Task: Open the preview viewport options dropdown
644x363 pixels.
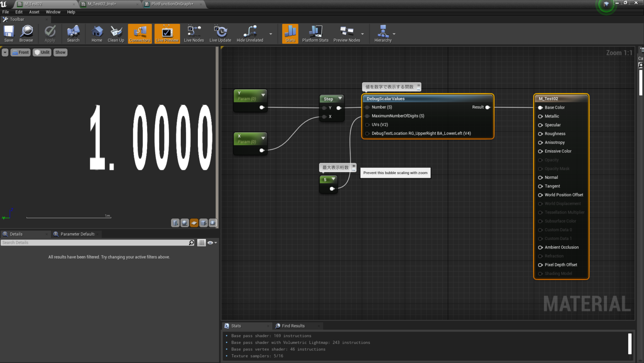Action: click(x=5, y=52)
